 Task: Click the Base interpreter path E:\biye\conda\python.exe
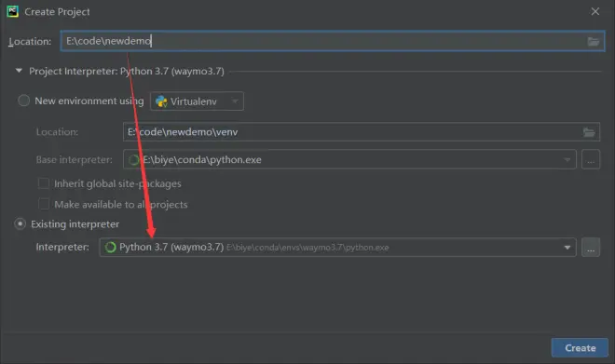pos(202,159)
